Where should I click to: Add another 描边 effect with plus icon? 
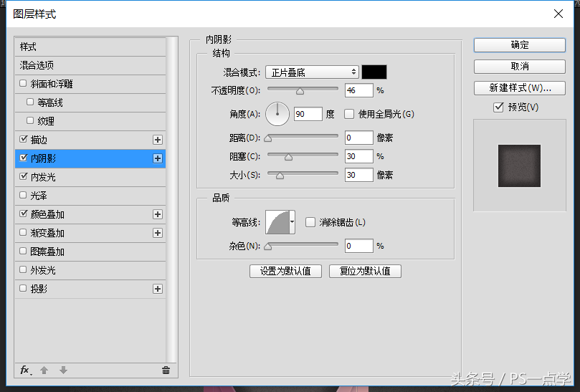158,140
